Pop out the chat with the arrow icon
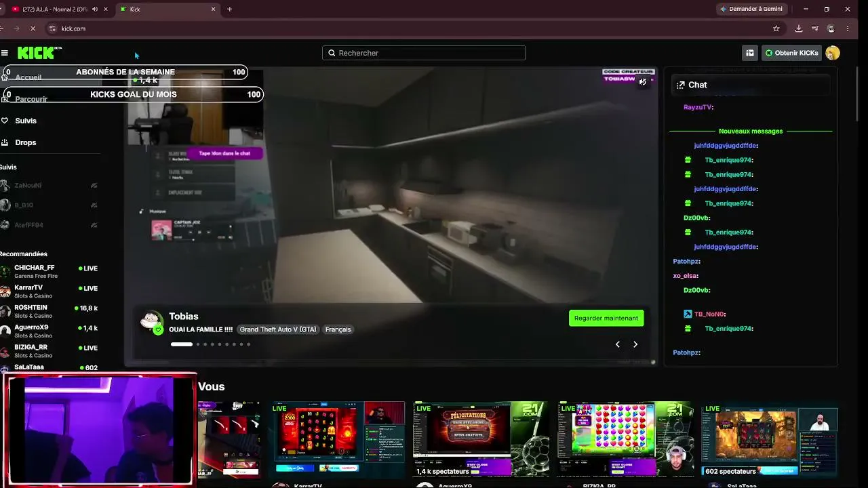Screen dimensions: 868x488 point(680,85)
